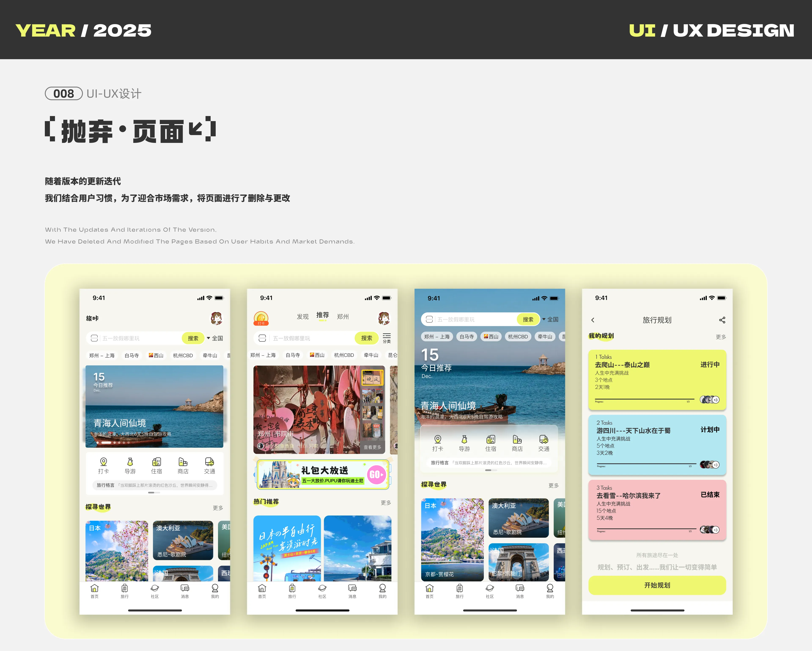Tap the avatar in the 旅咔 header
This screenshot has height=651, width=812.
(x=216, y=319)
